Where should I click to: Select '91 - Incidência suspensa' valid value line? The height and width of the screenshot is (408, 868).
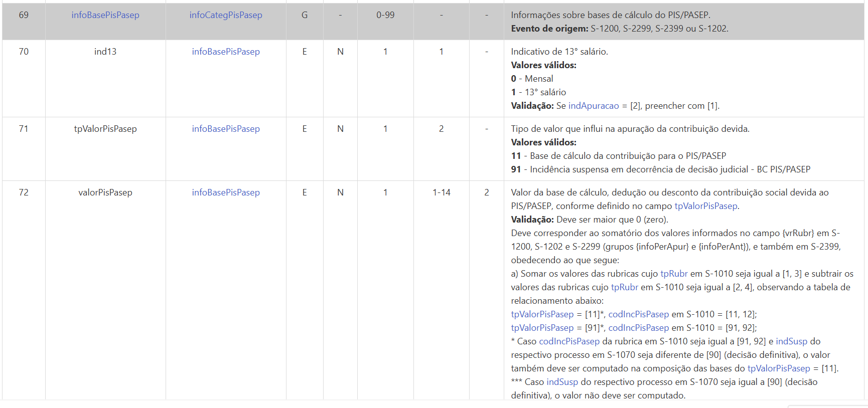coord(661,169)
